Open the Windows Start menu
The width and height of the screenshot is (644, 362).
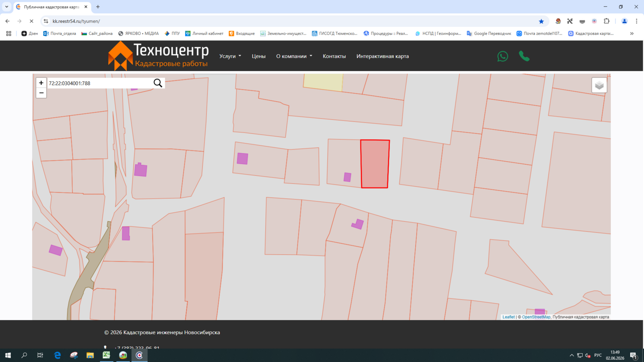[8, 355]
